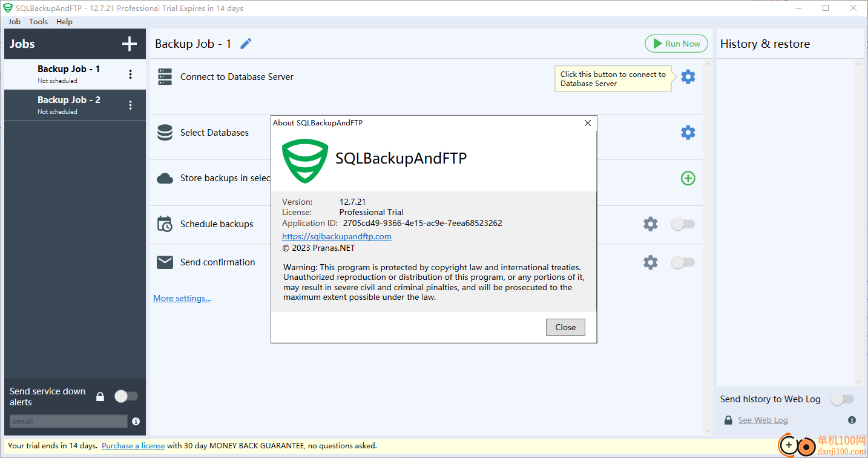Click Professional Trial license text
868x458 pixels.
371,212
